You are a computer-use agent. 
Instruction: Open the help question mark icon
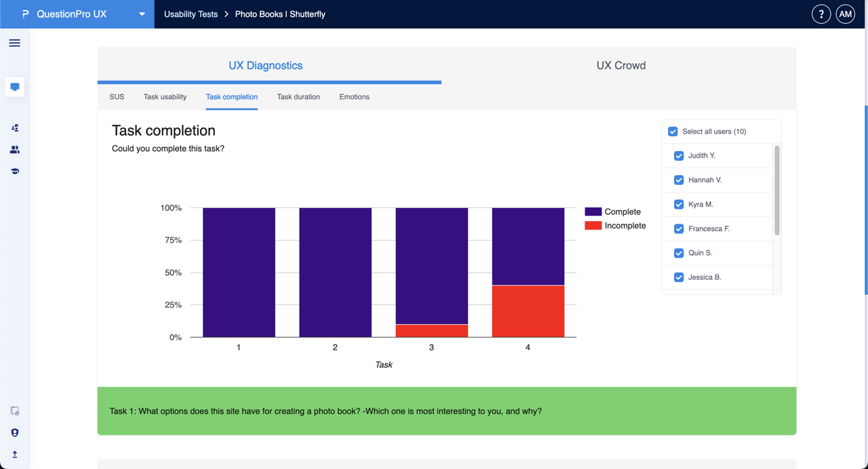(821, 14)
